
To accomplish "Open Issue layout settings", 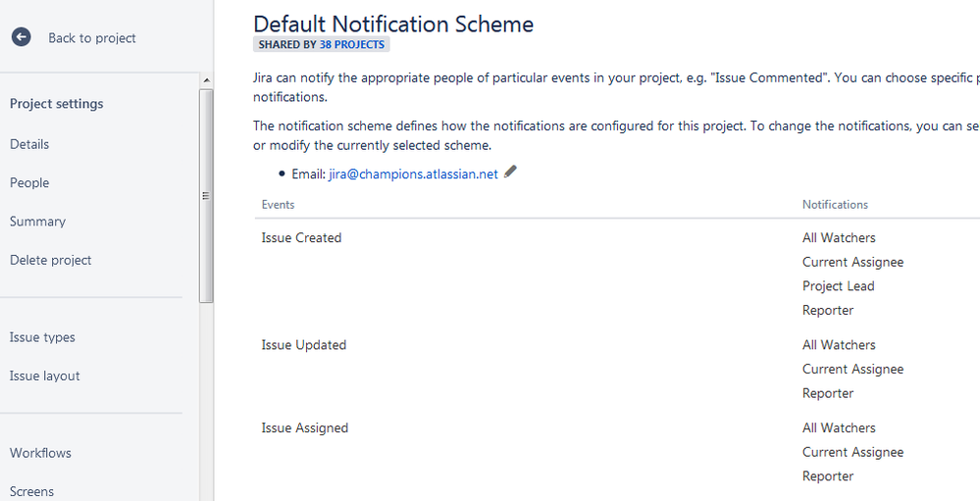I will point(45,376).
